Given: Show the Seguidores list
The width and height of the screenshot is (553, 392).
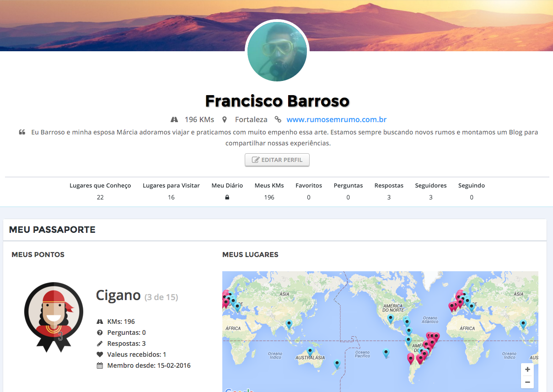Looking at the screenshot, I should pyautogui.click(x=430, y=186).
